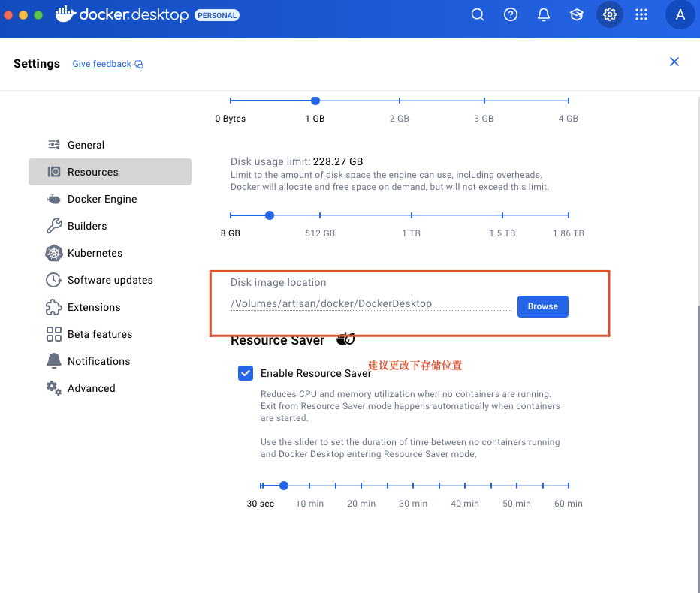The width and height of the screenshot is (700, 593).
Task: Click the Docker whale logo
Action: (x=65, y=14)
